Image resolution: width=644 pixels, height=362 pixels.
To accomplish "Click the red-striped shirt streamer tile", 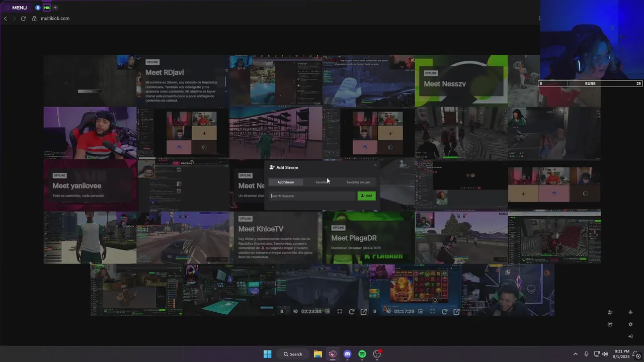I will pyautogui.click(x=90, y=133).
